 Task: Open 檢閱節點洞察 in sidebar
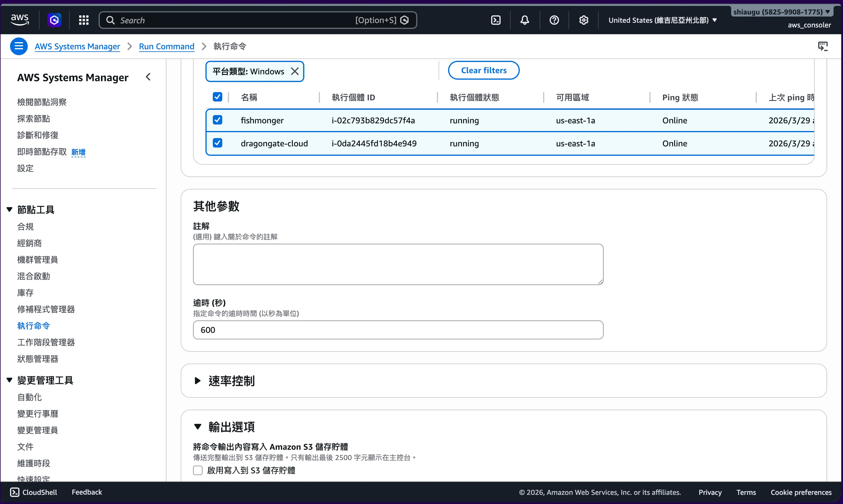coord(42,102)
